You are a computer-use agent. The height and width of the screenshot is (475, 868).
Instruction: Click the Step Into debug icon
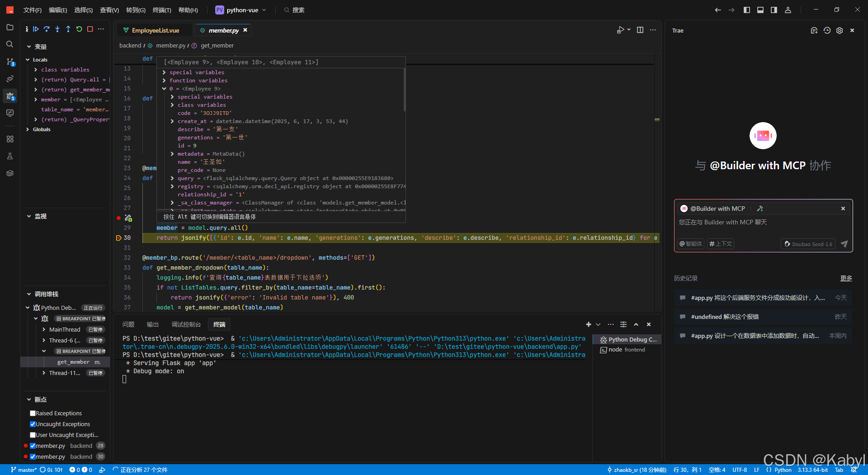click(57, 28)
